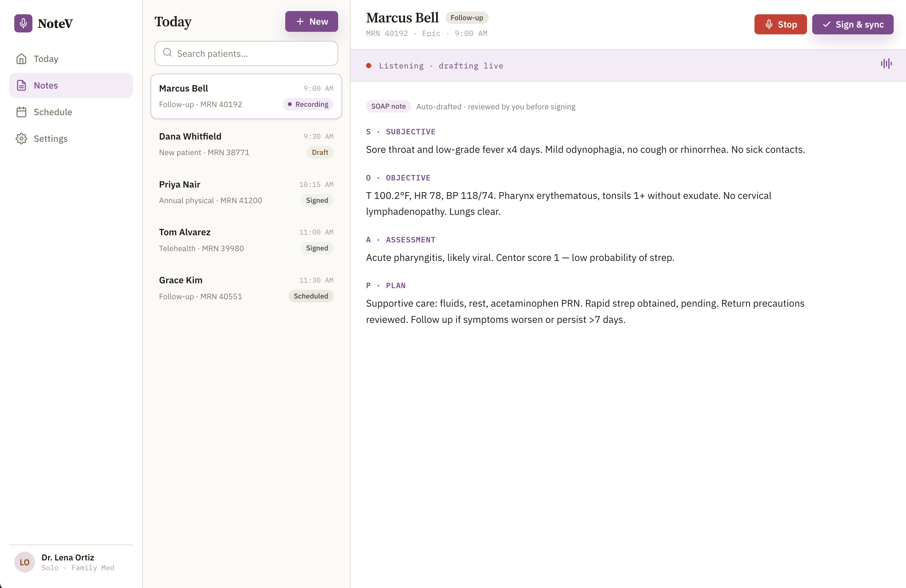Click the 9:30 AM time on Dana Whitfield
Viewport: 906px width, 588px height.
(x=318, y=136)
